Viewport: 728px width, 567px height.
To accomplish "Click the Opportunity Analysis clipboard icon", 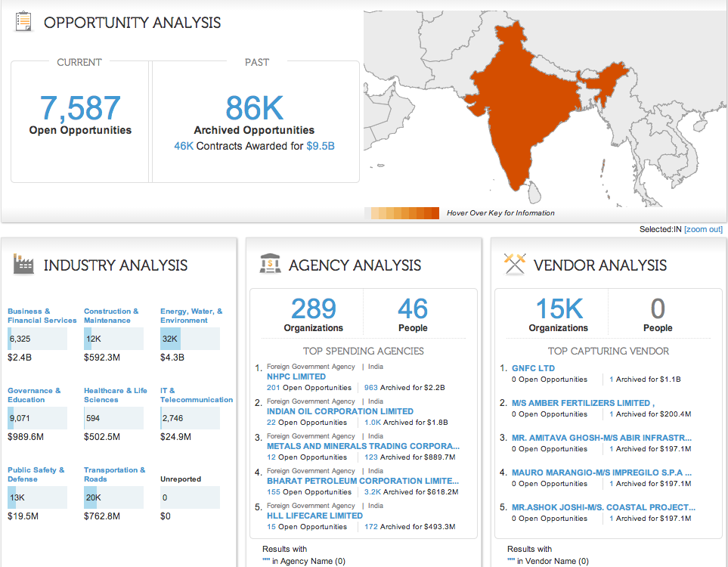I will point(23,22).
